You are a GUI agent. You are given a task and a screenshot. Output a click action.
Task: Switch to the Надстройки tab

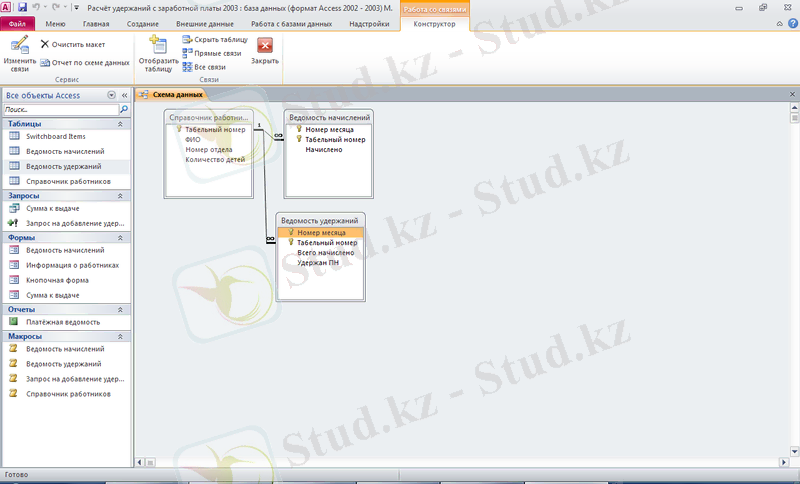point(369,23)
